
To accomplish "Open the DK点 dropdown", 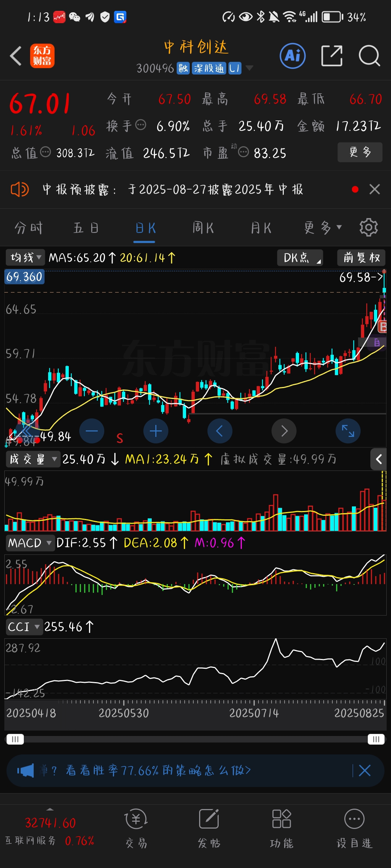I will pos(300,258).
